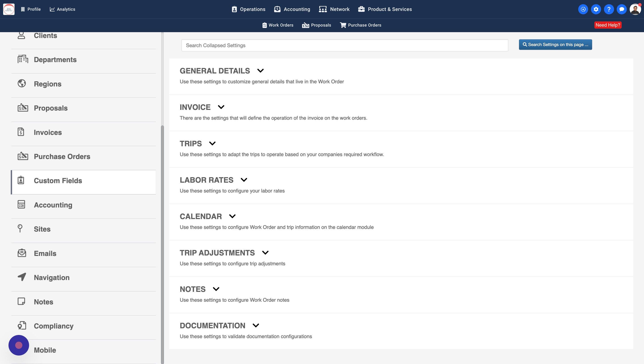Open the Accounting top menu
The width and height of the screenshot is (644, 364).
292,9
